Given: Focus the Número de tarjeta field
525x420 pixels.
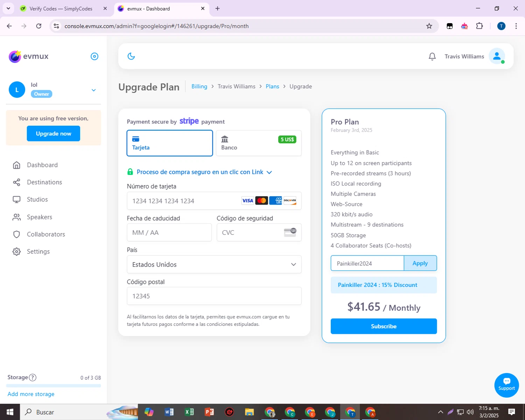Looking at the screenshot, I should coord(214,201).
